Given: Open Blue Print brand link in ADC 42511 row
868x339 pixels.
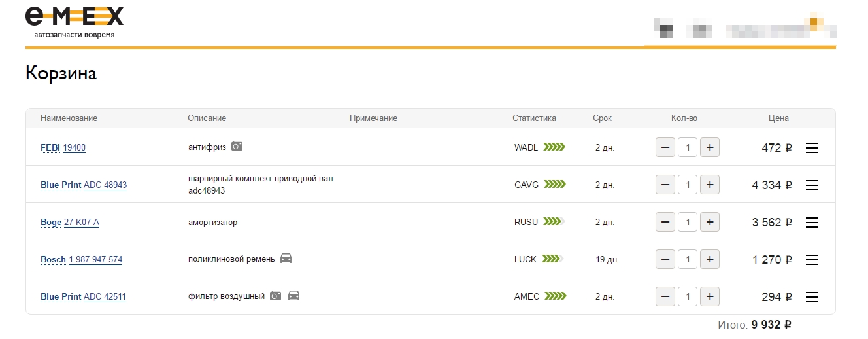Looking at the screenshot, I should pos(61,297).
